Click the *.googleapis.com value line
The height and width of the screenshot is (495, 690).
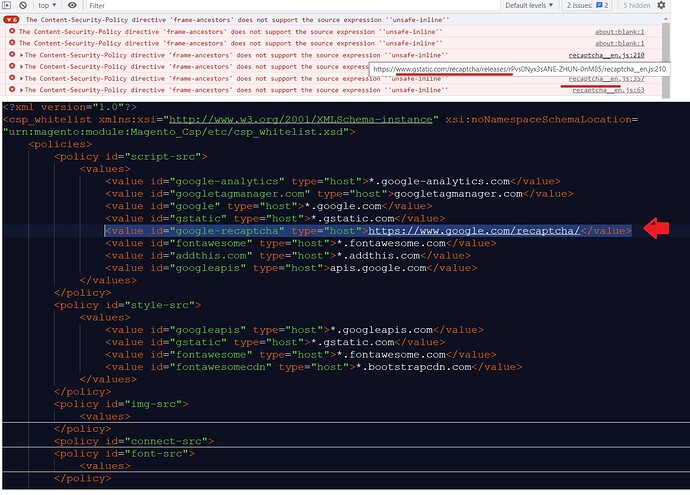click(x=294, y=330)
